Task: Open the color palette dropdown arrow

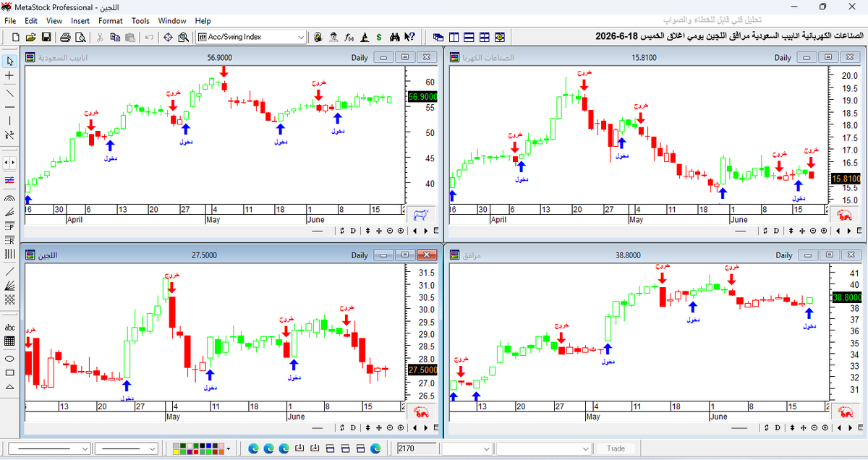Action: [229, 448]
